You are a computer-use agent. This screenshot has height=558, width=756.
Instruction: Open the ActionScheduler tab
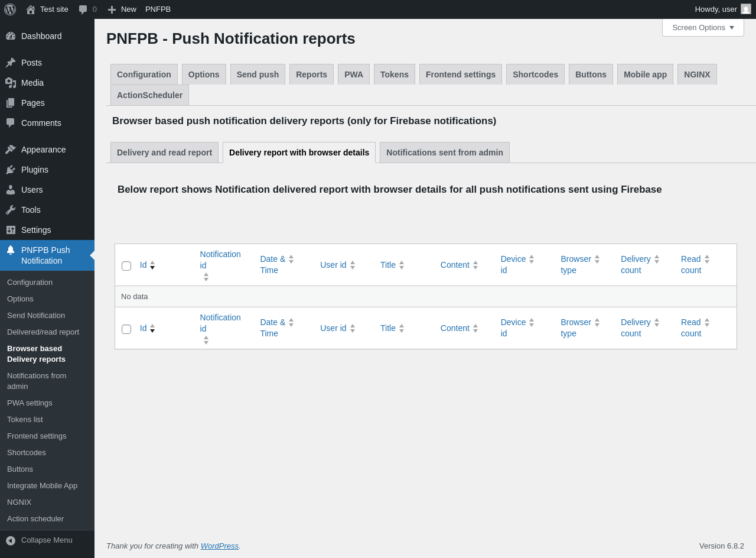click(149, 95)
